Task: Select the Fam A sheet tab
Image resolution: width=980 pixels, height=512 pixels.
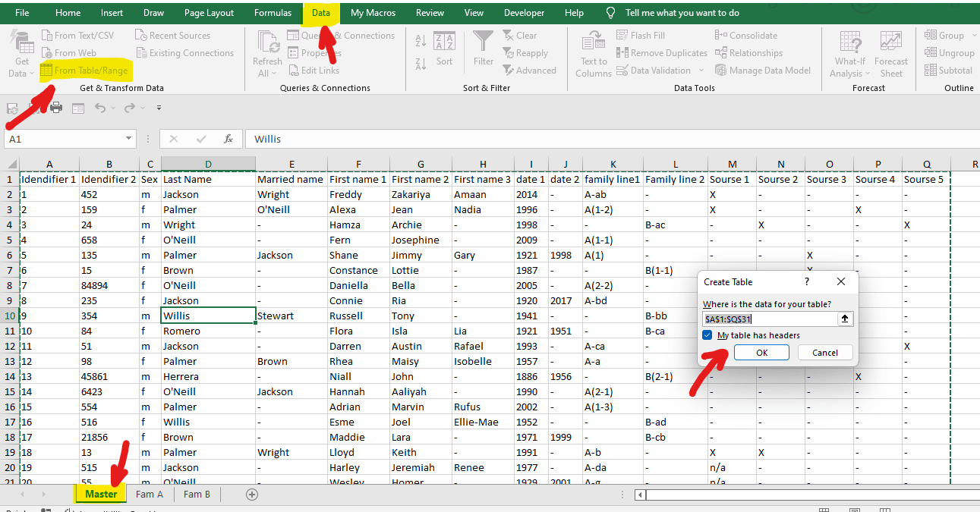Action: [x=150, y=494]
